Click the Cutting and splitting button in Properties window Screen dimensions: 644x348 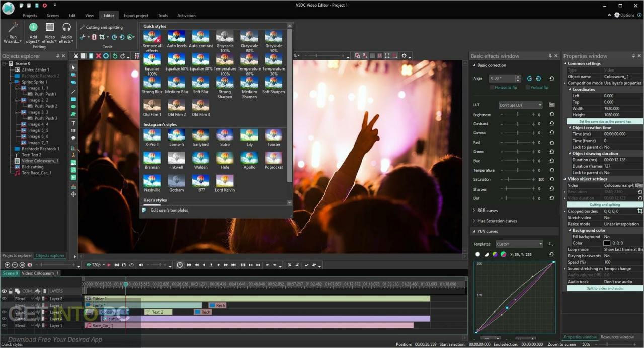point(605,204)
